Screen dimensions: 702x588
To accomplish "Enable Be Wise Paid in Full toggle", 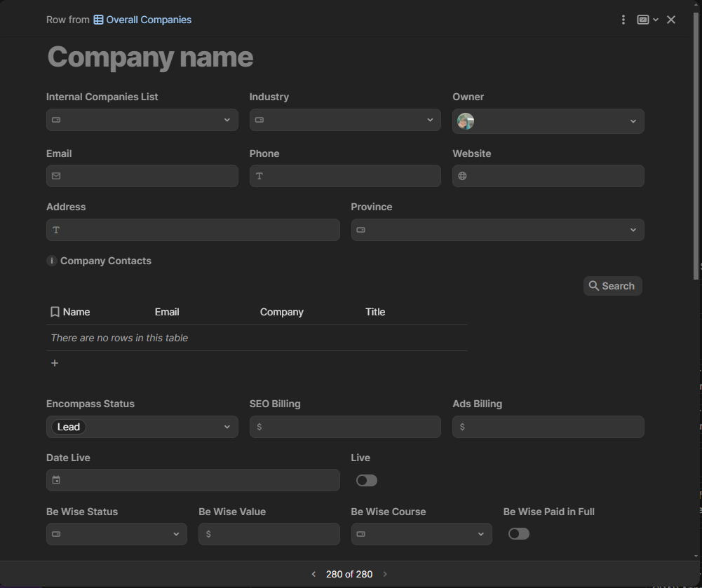I will (x=519, y=534).
